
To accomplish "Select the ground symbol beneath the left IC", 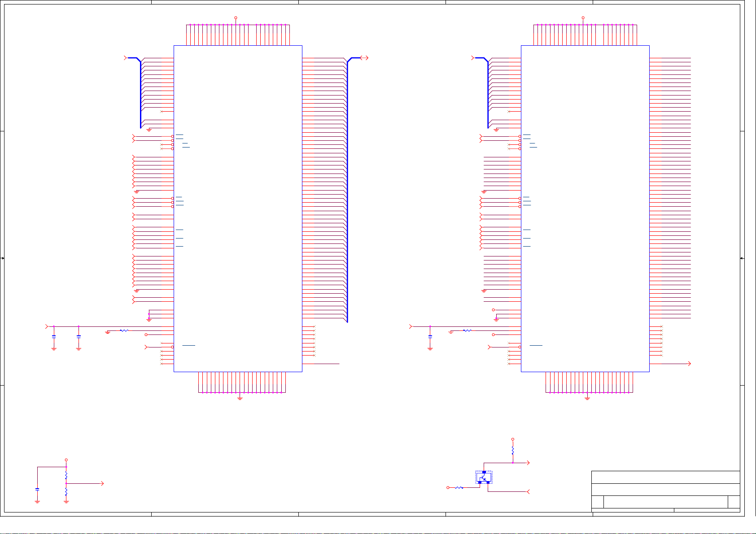I will (240, 398).
